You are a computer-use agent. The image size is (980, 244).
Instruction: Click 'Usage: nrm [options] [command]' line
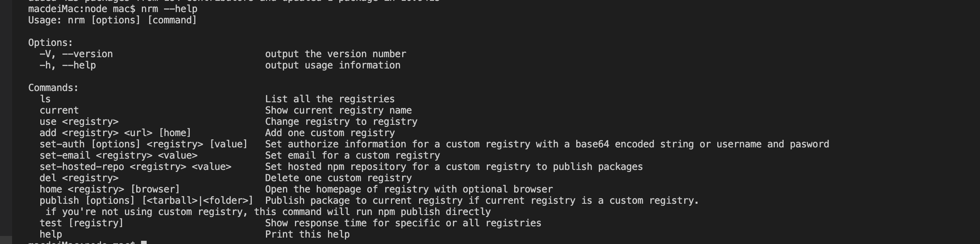coord(112,20)
